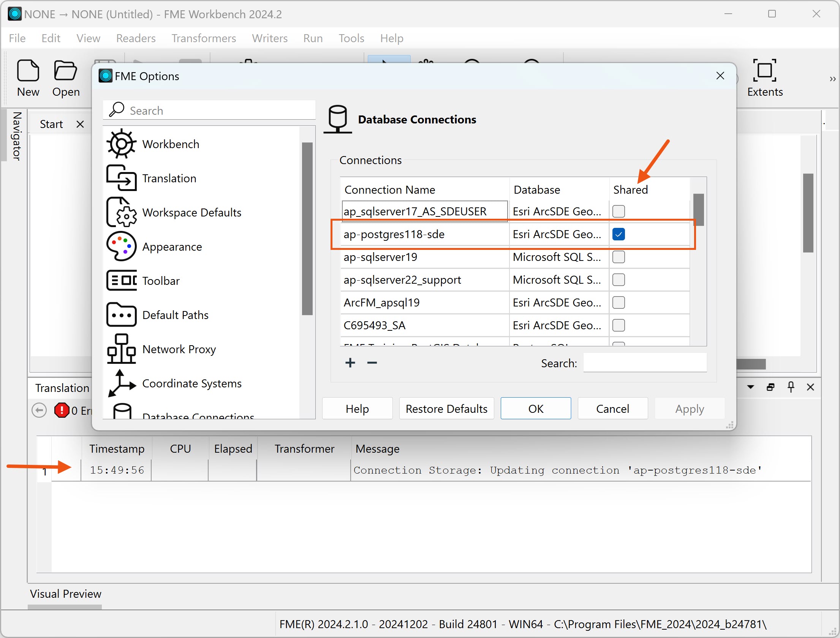Float the Translation Log panel
The width and height of the screenshot is (840, 638).
click(x=770, y=387)
